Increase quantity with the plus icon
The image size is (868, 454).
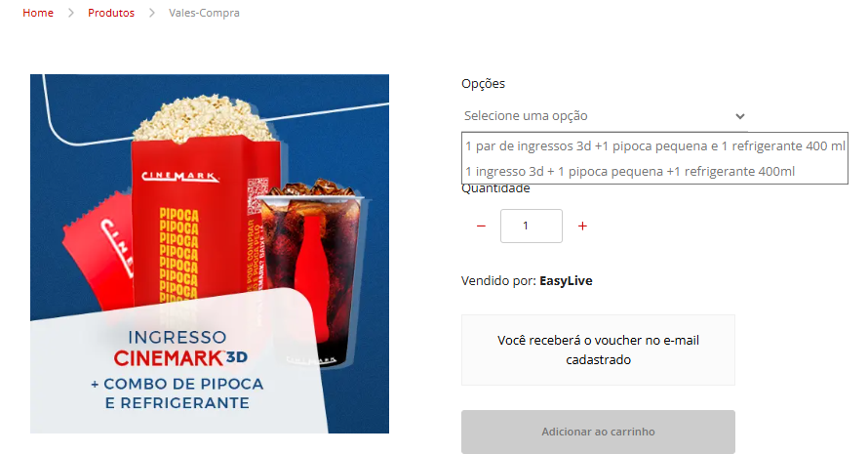coord(582,226)
